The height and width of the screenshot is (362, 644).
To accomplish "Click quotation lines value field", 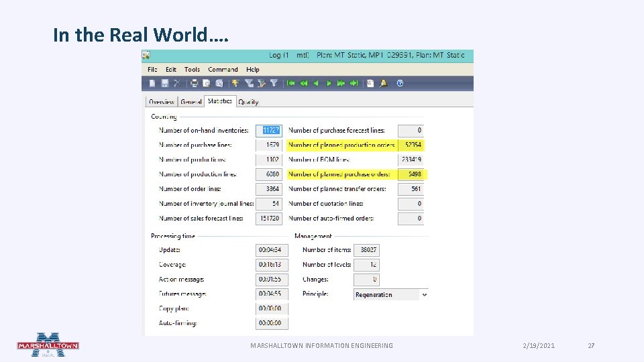I will tap(411, 204).
